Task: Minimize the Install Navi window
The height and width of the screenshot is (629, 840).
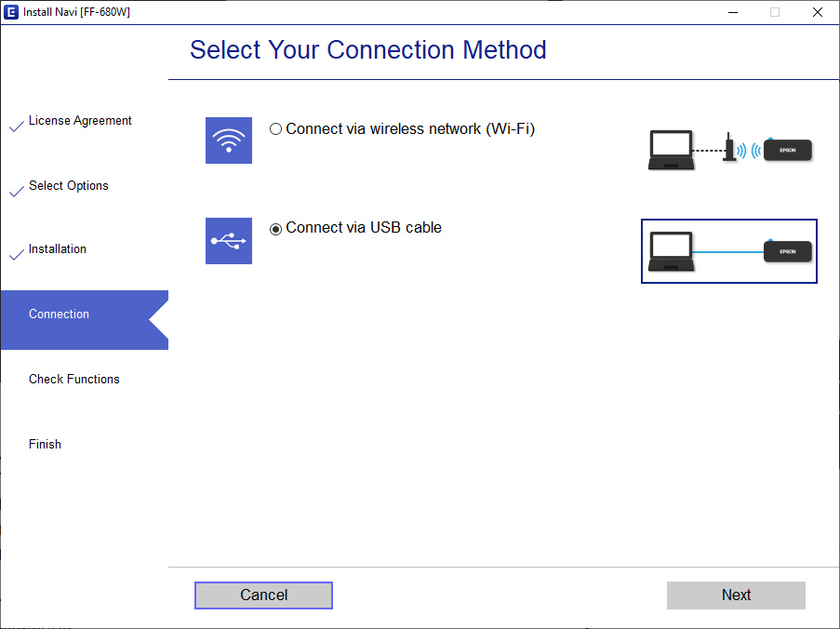Action: tap(733, 12)
